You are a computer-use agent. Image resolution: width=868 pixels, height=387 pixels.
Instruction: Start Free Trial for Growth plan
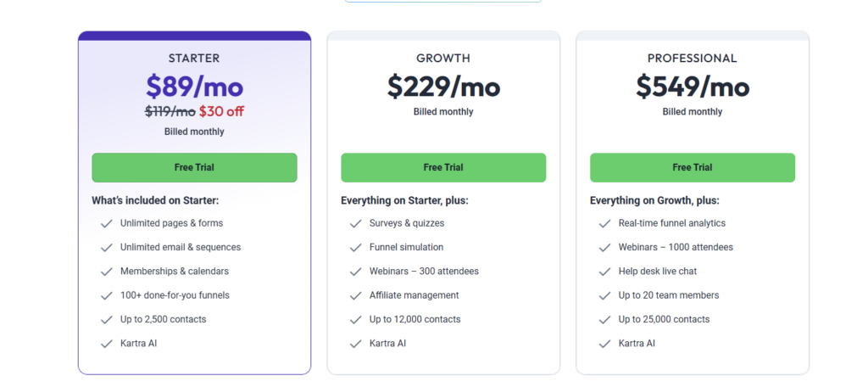click(443, 167)
